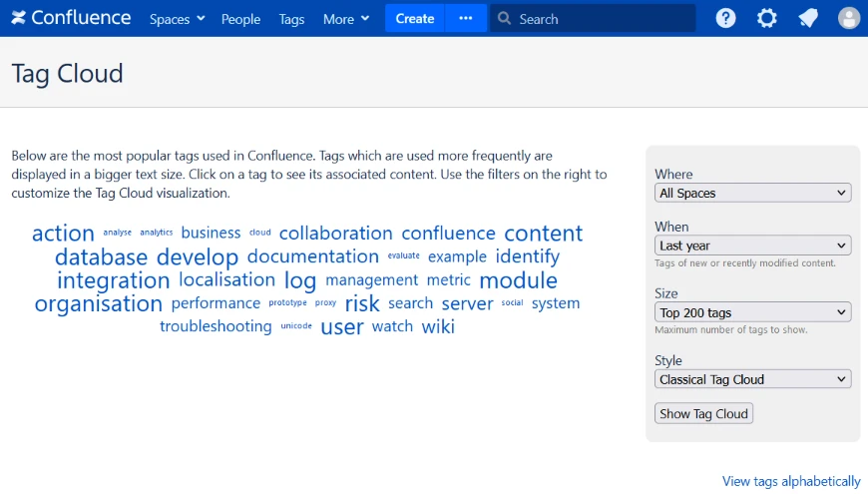Viewport: 868px width, 494px height.
Task: Open View tags alphabetically link
Action: pos(791,481)
